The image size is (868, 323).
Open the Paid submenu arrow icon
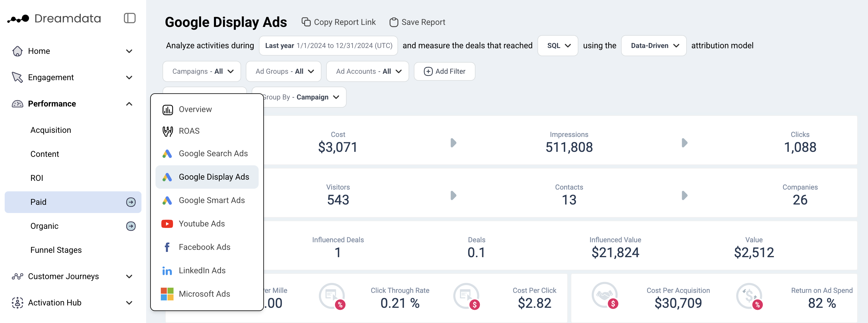131,202
